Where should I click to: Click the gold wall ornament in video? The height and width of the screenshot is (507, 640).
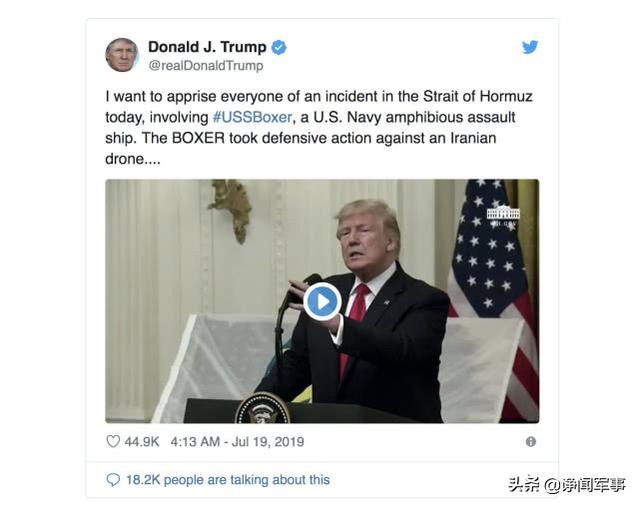coord(231,209)
